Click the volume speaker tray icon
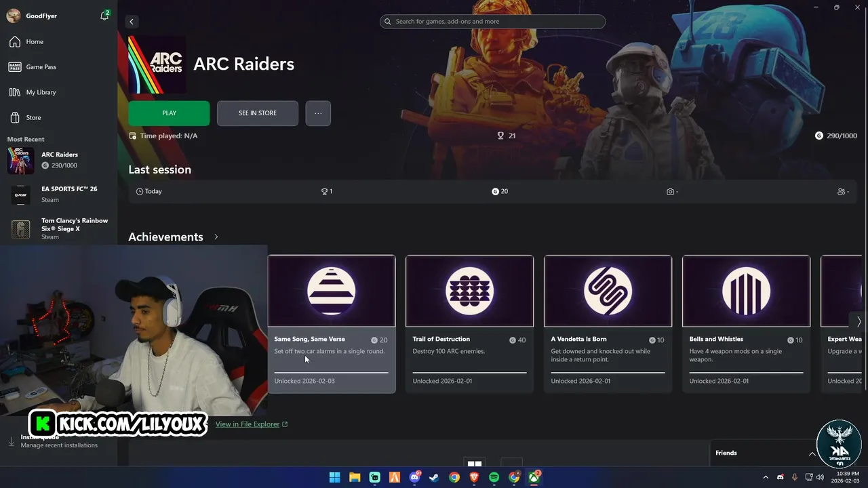Viewport: 868px width, 488px height. pos(820,477)
